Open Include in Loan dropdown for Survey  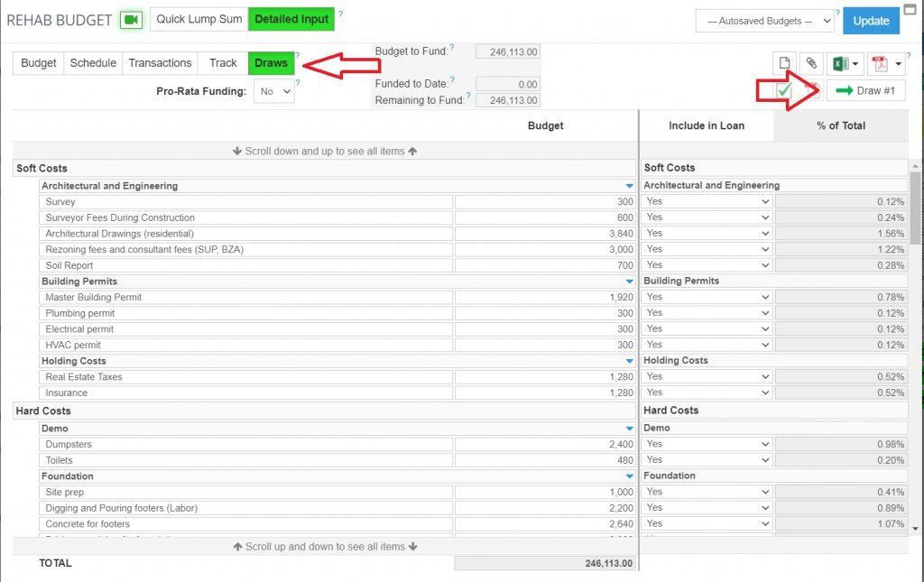[706, 201]
